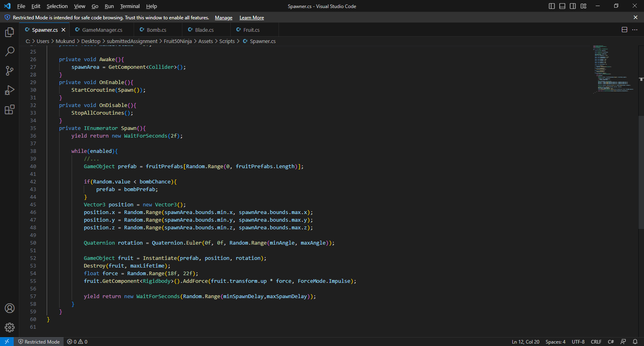Open the Fruit50Ninja breadcrumb
This screenshot has height=346, width=644.
pyautogui.click(x=178, y=41)
